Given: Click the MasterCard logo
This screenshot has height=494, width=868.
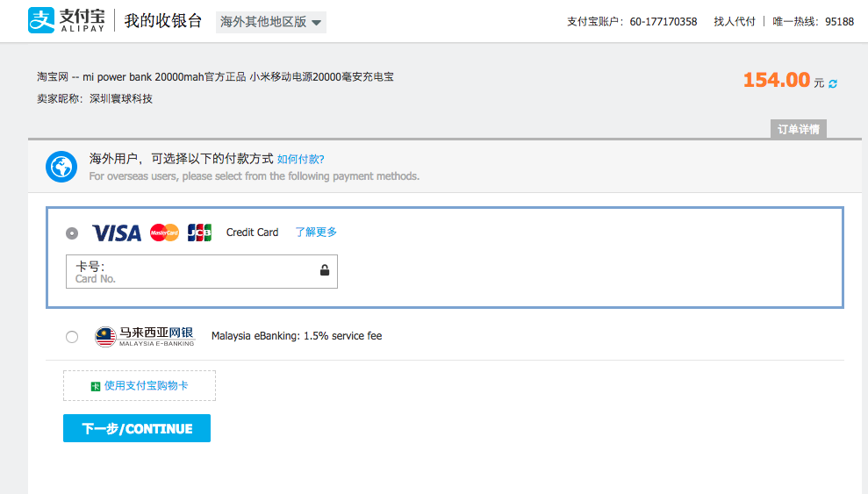Looking at the screenshot, I should pyautogui.click(x=164, y=233).
